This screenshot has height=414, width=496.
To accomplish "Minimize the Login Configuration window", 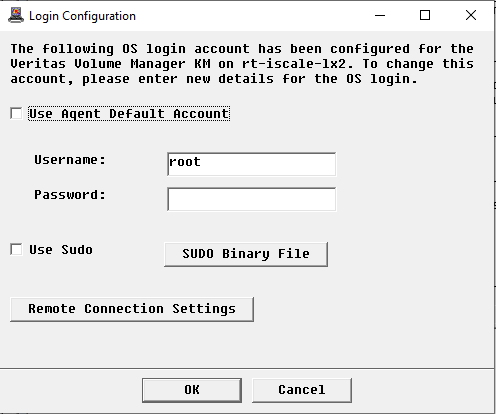I will pyautogui.click(x=380, y=15).
